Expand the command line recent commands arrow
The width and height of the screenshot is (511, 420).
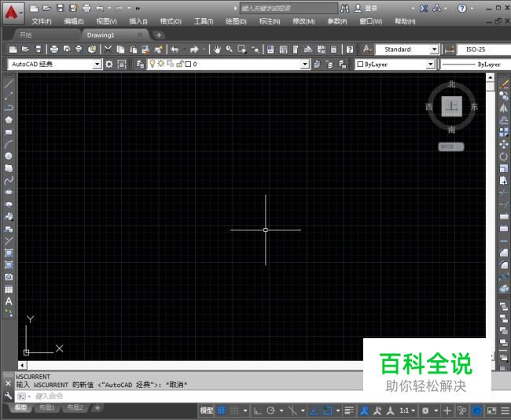tap(29, 396)
